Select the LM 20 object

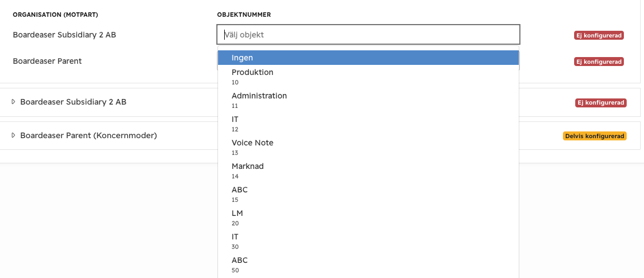[368, 218]
